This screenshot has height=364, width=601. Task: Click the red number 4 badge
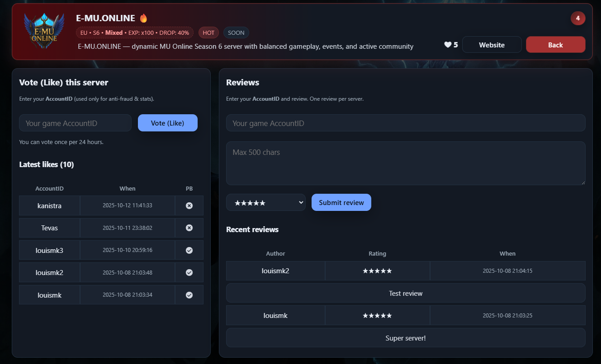[x=577, y=19]
